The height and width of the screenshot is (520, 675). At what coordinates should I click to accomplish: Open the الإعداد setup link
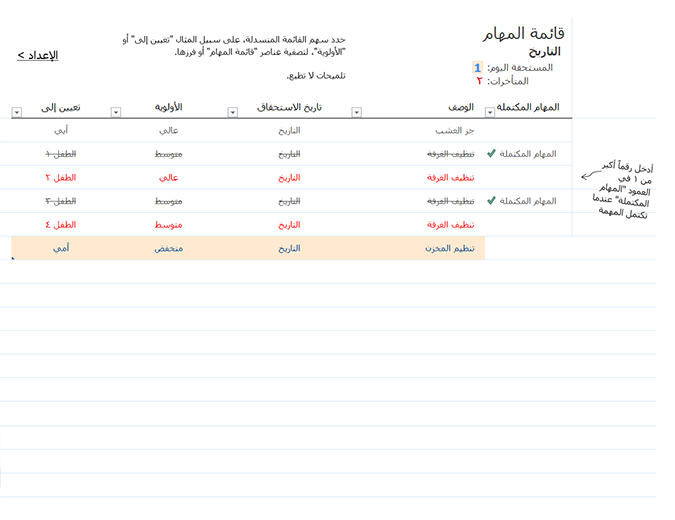(37, 56)
